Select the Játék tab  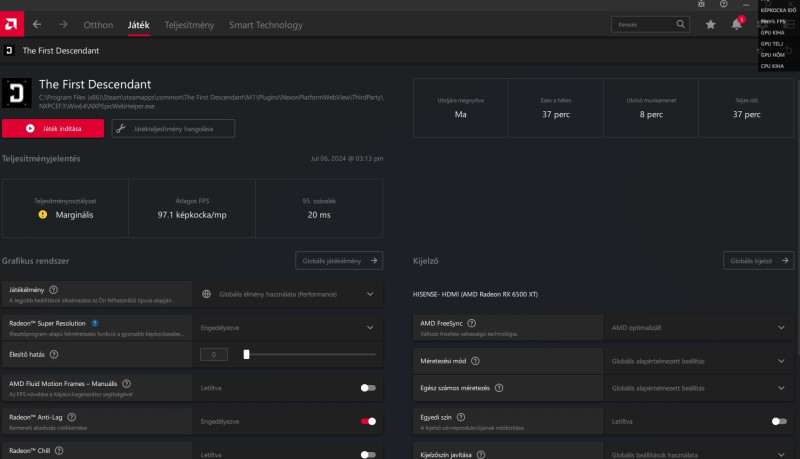(x=138, y=25)
